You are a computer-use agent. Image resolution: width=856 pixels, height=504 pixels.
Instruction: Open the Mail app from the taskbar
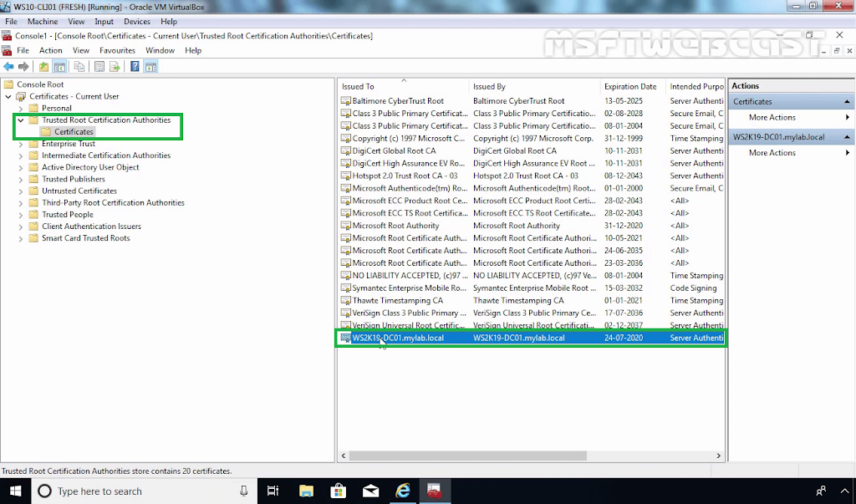coord(370,491)
